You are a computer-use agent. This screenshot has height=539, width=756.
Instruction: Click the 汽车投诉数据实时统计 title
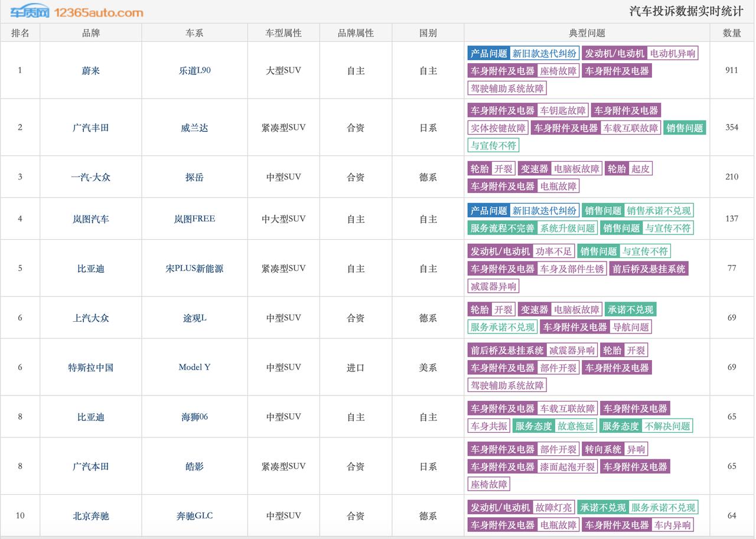686,11
